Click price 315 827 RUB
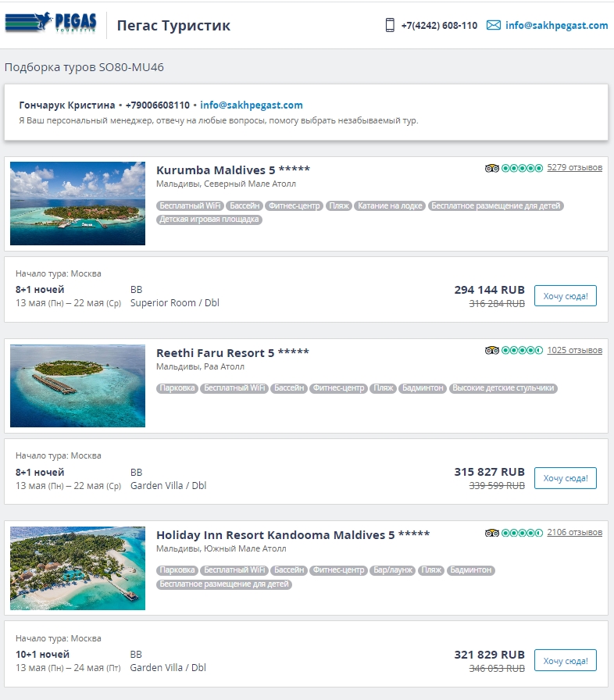 point(489,472)
